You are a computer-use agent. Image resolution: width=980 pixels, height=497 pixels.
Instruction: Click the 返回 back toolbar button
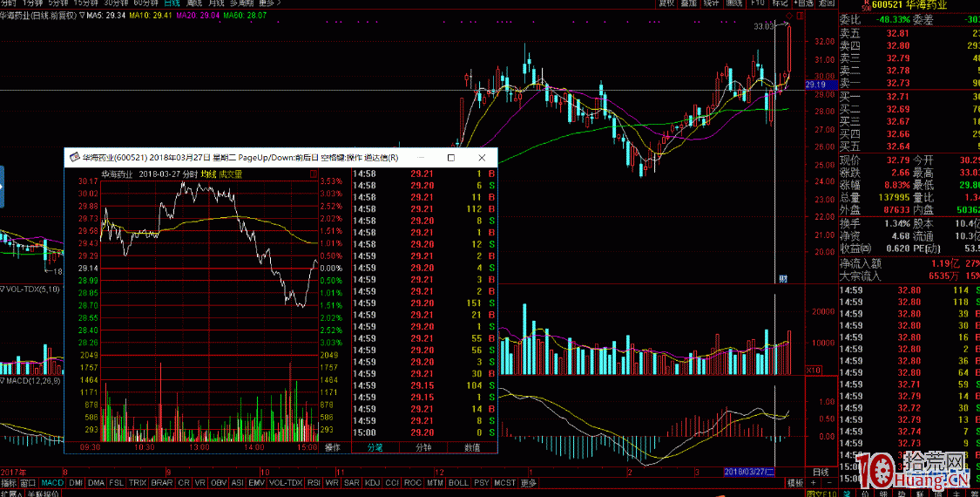pos(827,3)
